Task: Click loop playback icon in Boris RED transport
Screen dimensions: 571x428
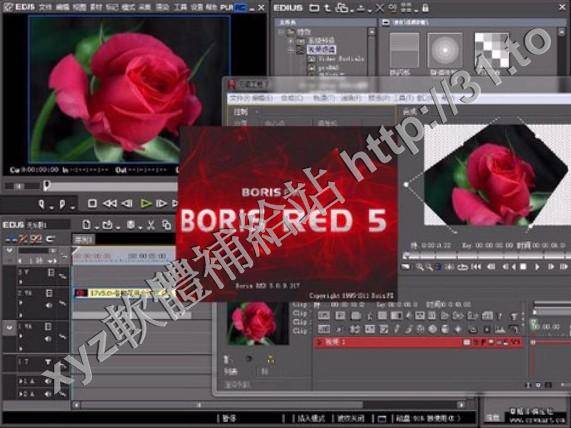Action: [462, 267]
